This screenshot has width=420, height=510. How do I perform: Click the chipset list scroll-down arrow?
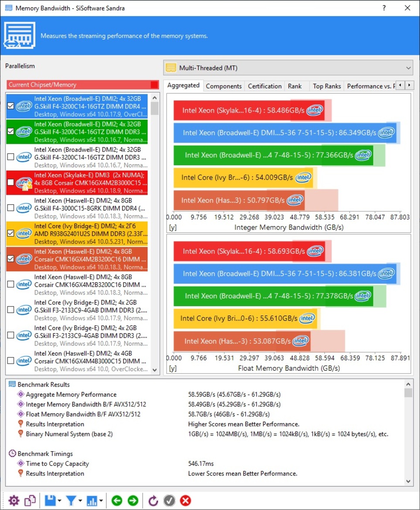(x=155, y=370)
